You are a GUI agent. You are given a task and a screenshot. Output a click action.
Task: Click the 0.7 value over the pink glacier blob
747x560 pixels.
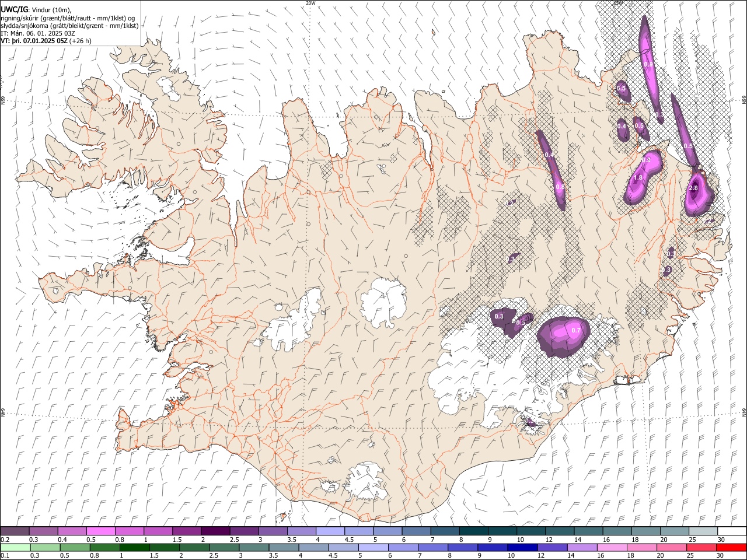pyautogui.click(x=576, y=330)
